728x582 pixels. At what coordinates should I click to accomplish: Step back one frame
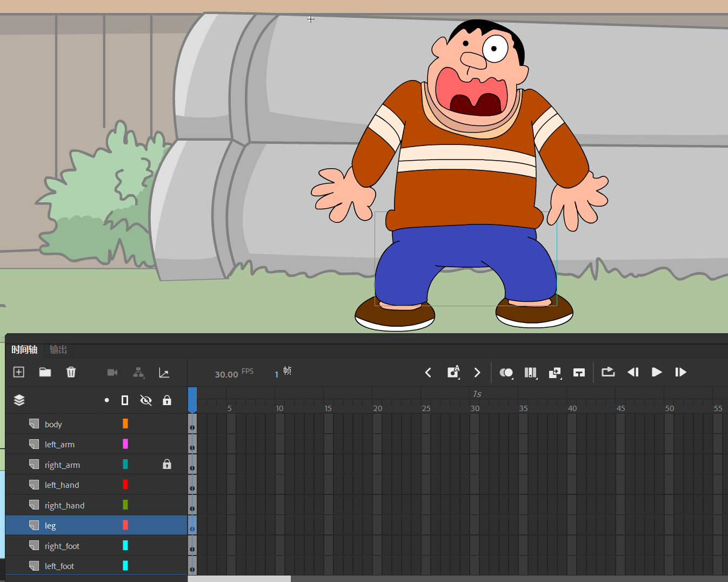(x=633, y=372)
